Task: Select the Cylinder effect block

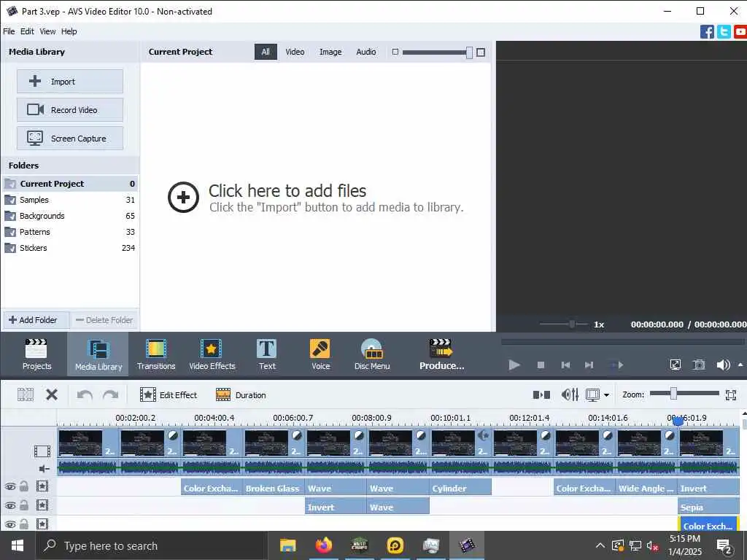Action: 461,488
